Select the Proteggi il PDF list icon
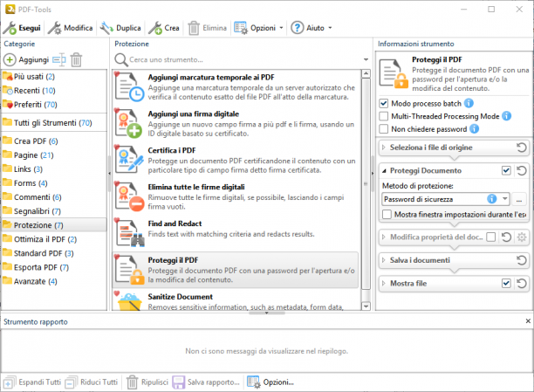 (129, 269)
